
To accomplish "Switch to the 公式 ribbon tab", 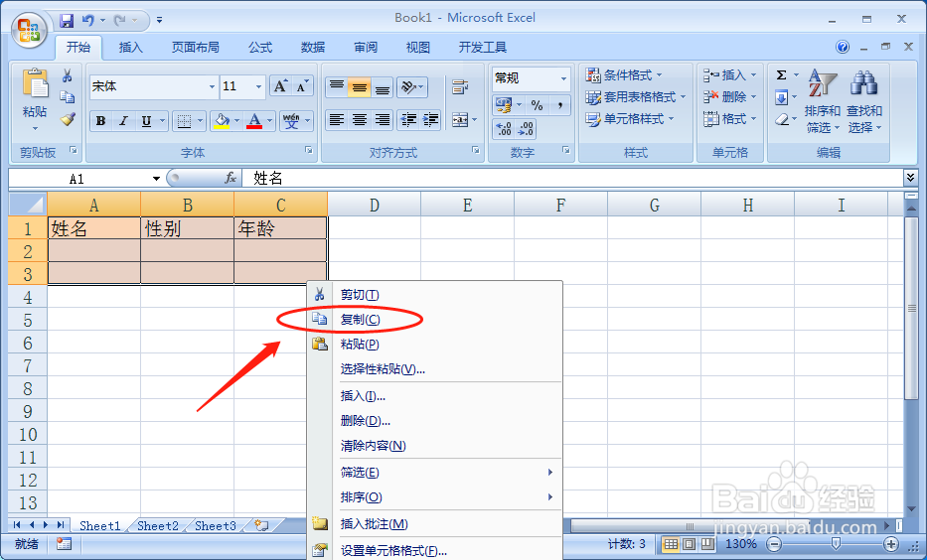I will click(260, 48).
